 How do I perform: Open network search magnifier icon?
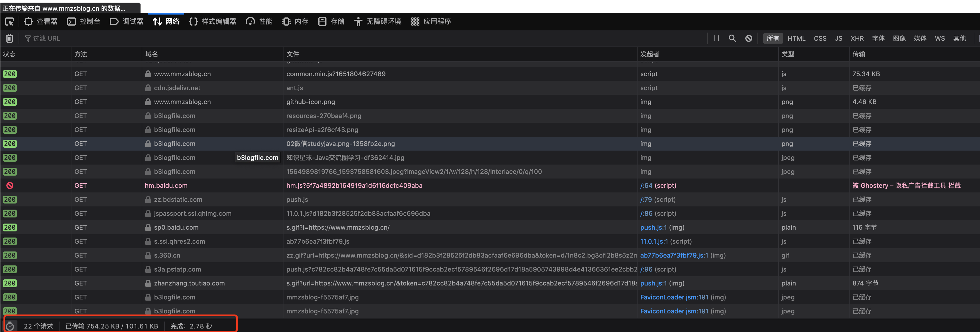pos(732,38)
